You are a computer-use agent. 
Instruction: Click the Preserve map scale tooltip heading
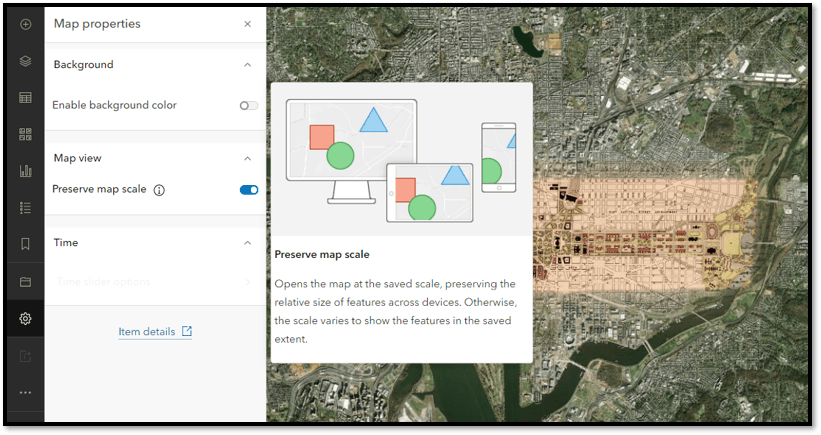coord(322,254)
